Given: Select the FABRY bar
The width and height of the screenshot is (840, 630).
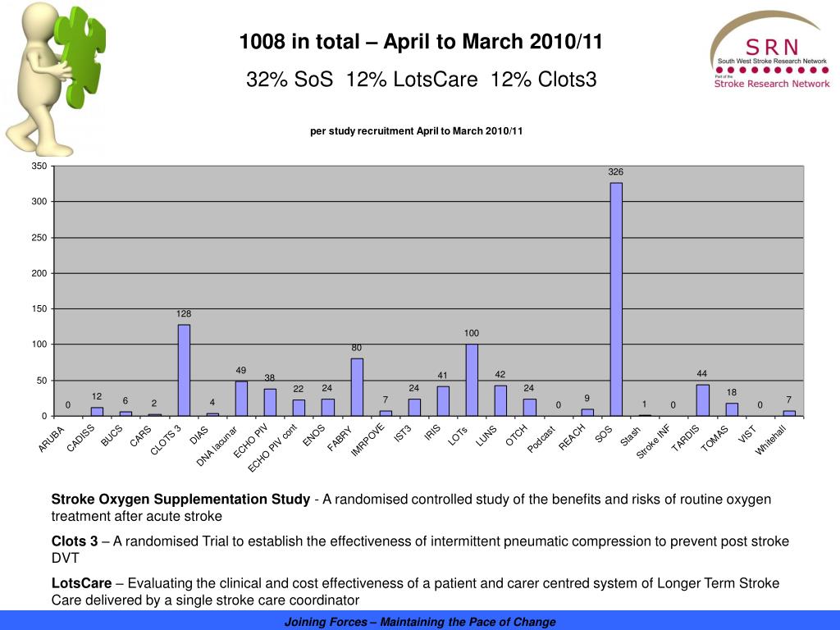Looking at the screenshot, I should [357, 387].
